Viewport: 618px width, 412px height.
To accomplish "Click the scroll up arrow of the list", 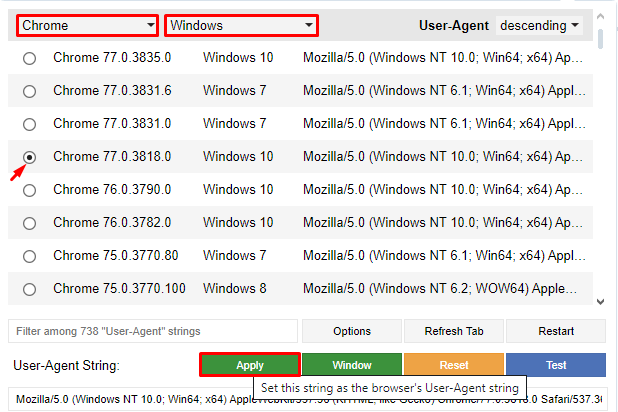I will coord(600,17).
